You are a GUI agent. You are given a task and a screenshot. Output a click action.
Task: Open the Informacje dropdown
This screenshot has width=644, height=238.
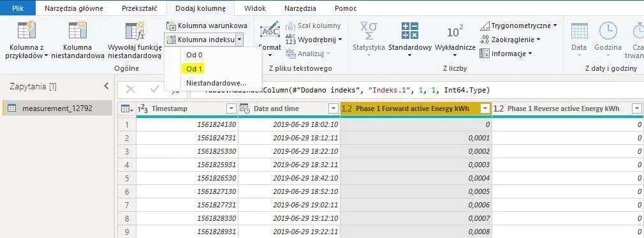506,54
